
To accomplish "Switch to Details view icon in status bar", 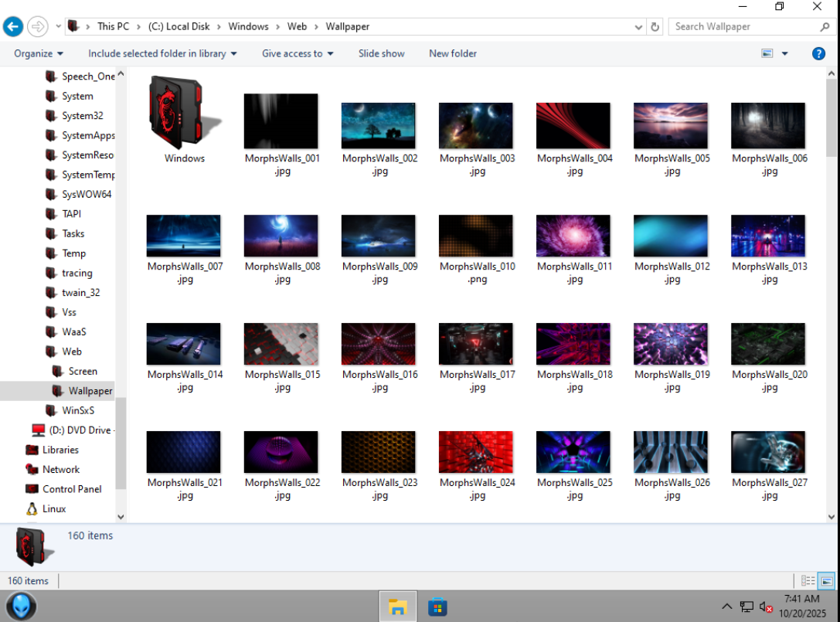I will (x=808, y=581).
